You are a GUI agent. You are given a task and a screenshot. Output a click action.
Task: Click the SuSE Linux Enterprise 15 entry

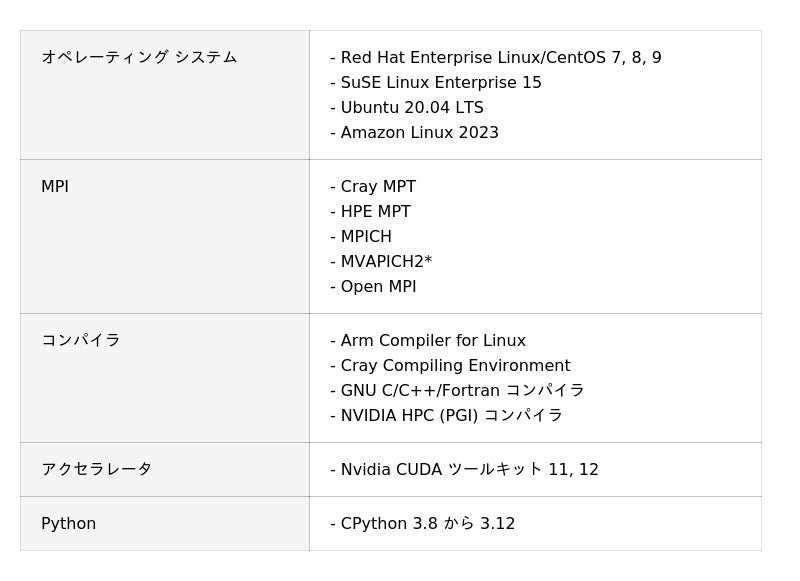click(x=436, y=83)
